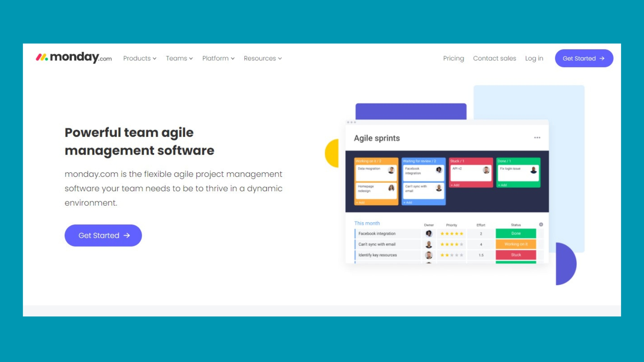Open the Agile sprints three-dot menu
Screen dimensions: 644x362
point(537,138)
